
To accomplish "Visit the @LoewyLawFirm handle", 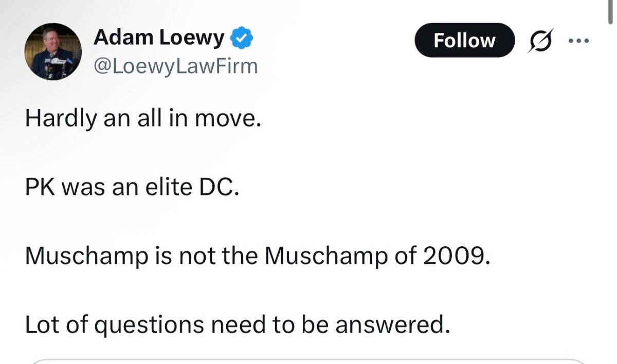I will (x=175, y=66).
